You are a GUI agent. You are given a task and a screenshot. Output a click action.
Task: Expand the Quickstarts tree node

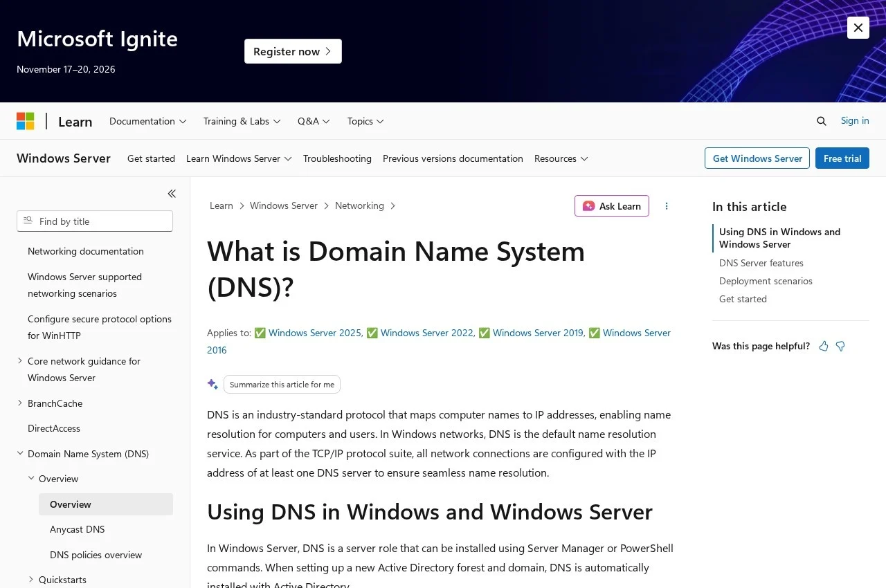click(x=31, y=579)
